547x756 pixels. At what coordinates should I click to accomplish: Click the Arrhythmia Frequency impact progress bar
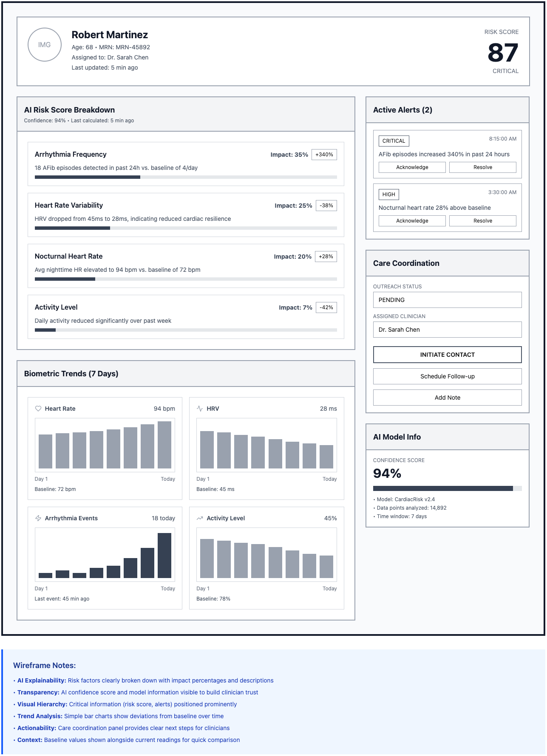[186, 177]
